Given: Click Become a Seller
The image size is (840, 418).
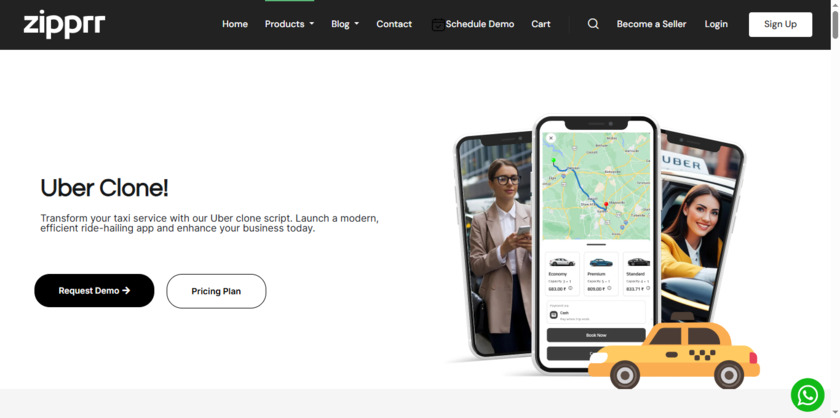Looking at the screenshot, I should pyautogui.click(x=651, y=24).
